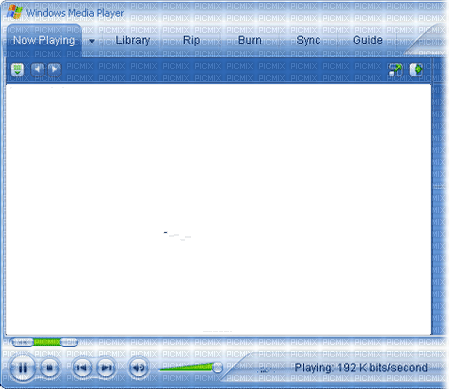
Task: Select the previous visualization arrow
Action: (x=38, y=69)
